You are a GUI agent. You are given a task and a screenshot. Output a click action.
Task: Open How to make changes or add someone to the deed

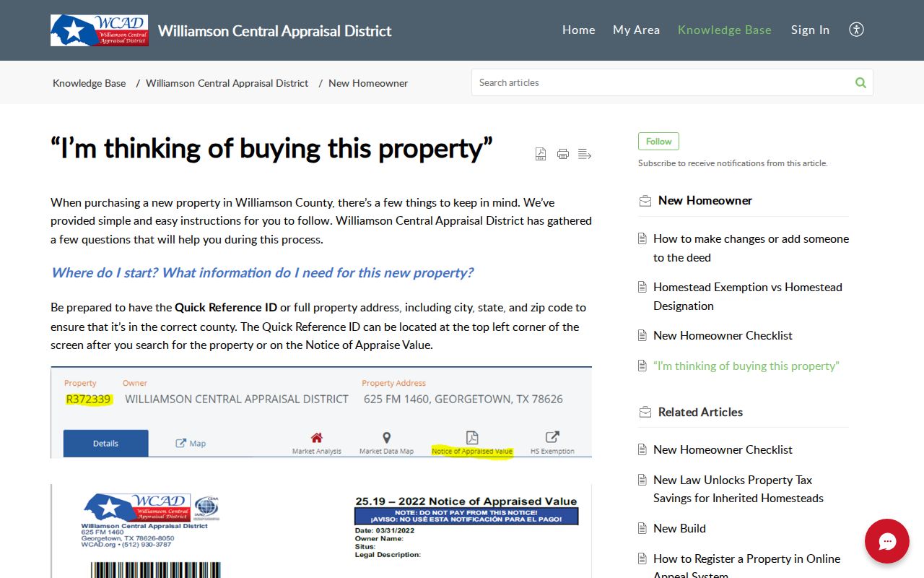pos(751,248)
